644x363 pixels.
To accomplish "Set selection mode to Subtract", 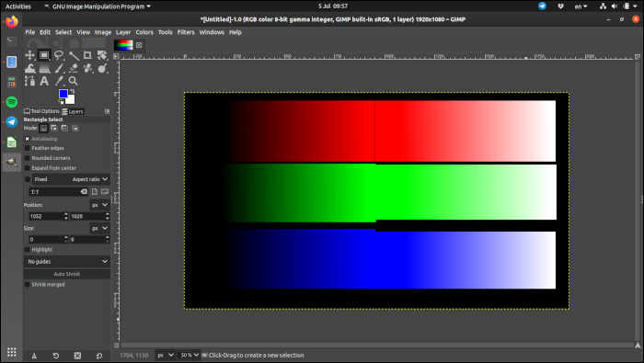I will point(65,129).
